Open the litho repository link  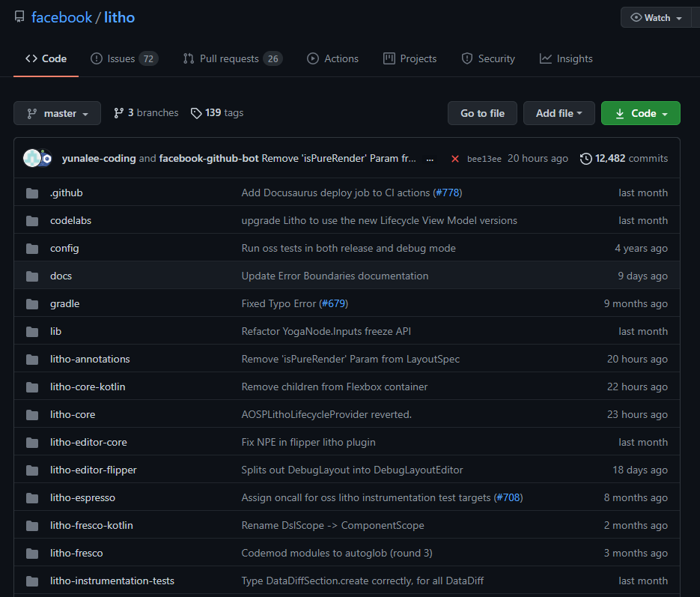coord(119,17)
